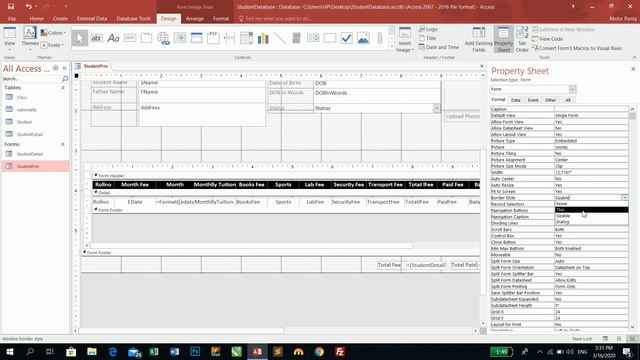Click the Themes gallery button
The image size is (640, 360).
coord(30,38)
